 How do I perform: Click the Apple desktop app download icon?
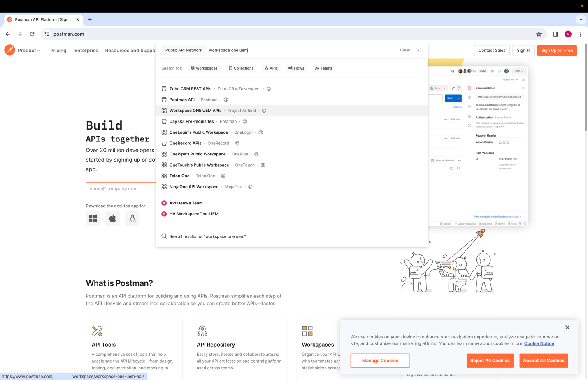(x=112, y=218)
